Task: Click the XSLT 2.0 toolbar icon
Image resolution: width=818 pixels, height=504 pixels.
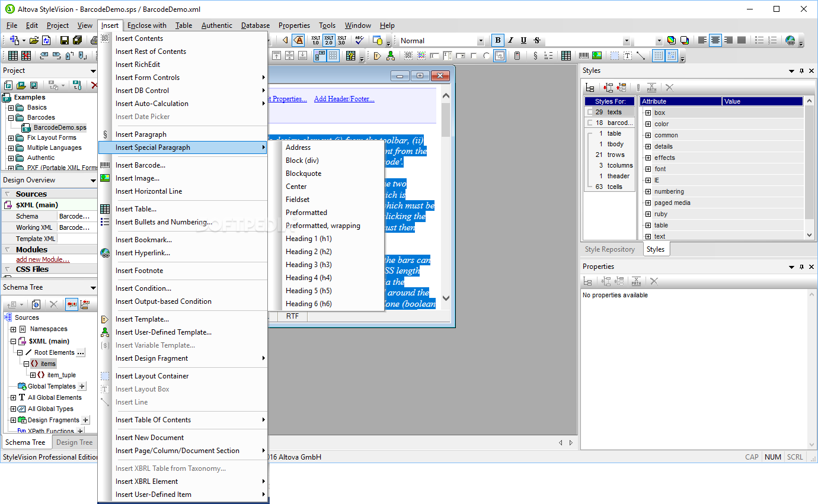Action: [328, 40]
